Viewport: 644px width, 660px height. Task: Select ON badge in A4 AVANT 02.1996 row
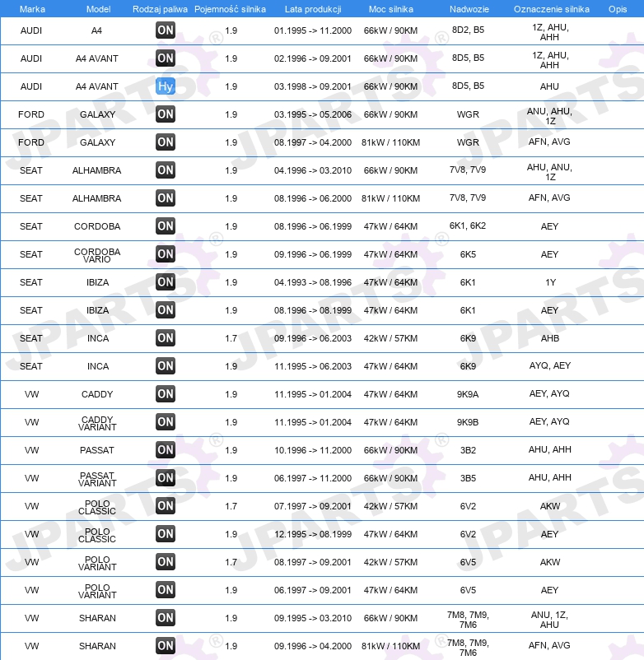(x=165, y=58)
